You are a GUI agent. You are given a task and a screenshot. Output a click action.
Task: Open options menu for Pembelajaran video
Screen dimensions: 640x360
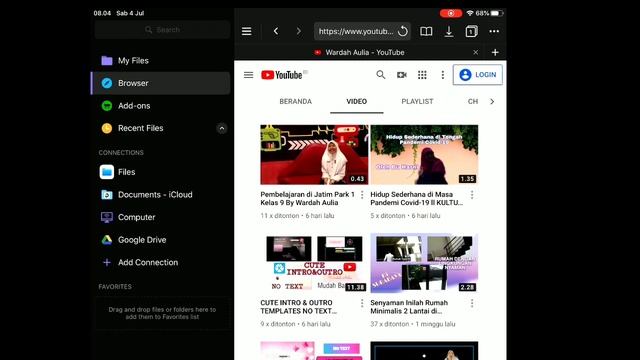362,195
